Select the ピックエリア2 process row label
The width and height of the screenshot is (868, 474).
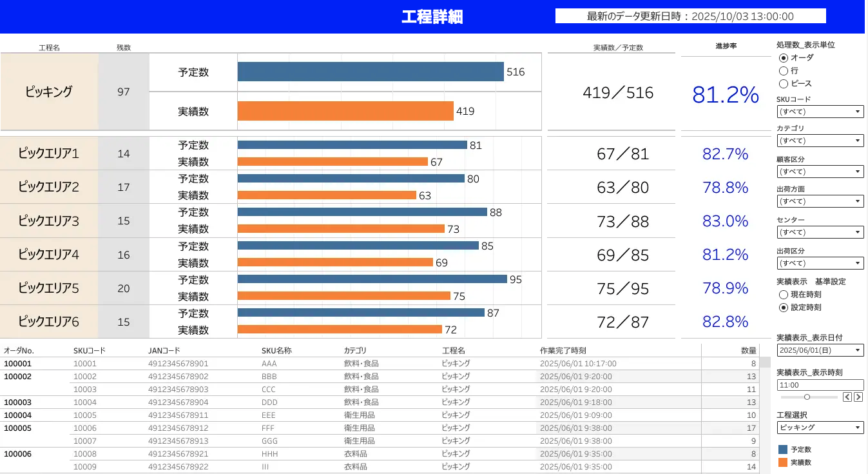click(x=49, y=187)
